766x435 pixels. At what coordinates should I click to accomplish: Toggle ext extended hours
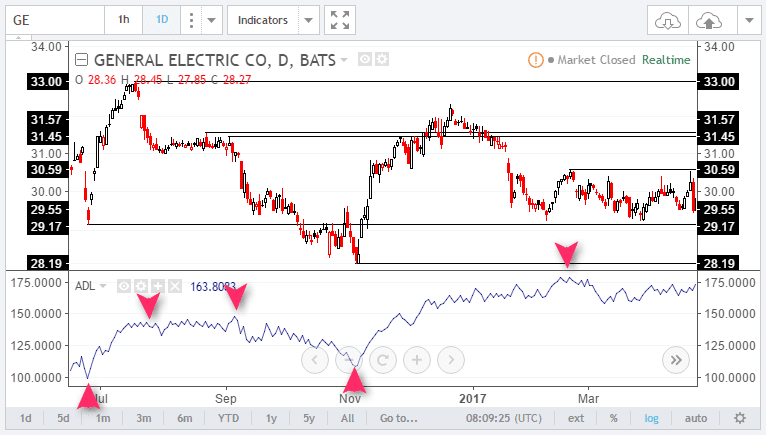576,418
